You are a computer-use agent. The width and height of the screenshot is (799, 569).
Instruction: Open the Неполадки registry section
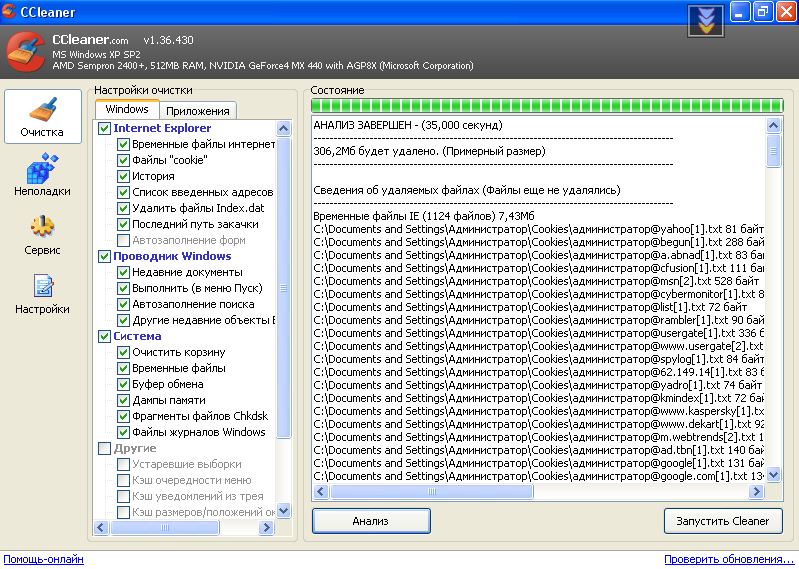(x=42, y=176)
